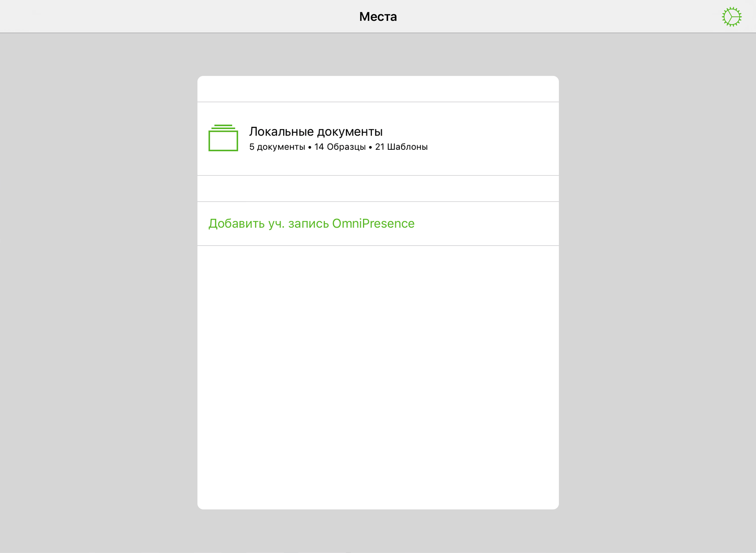Open the Локальные документы folder icon
The width and height of the screenshot is (756, 553).
(223, 138)
